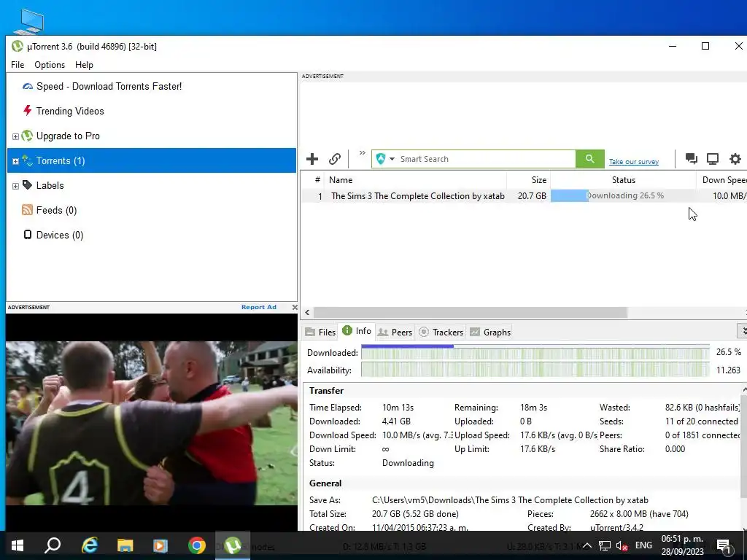Click the µTorrent taskbar icon
Screen dimensions: 747x560
point(233,545)
